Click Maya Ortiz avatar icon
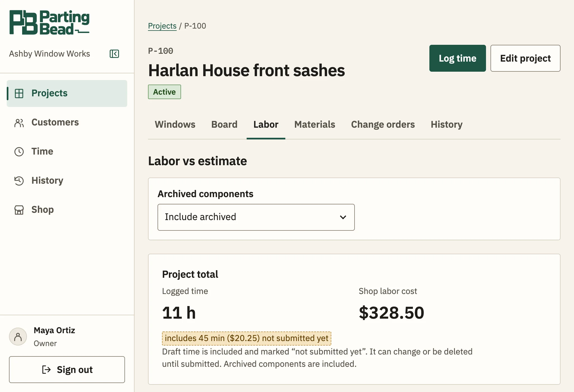Viewport: 574px width, 392px height. [x=18, y=337]
